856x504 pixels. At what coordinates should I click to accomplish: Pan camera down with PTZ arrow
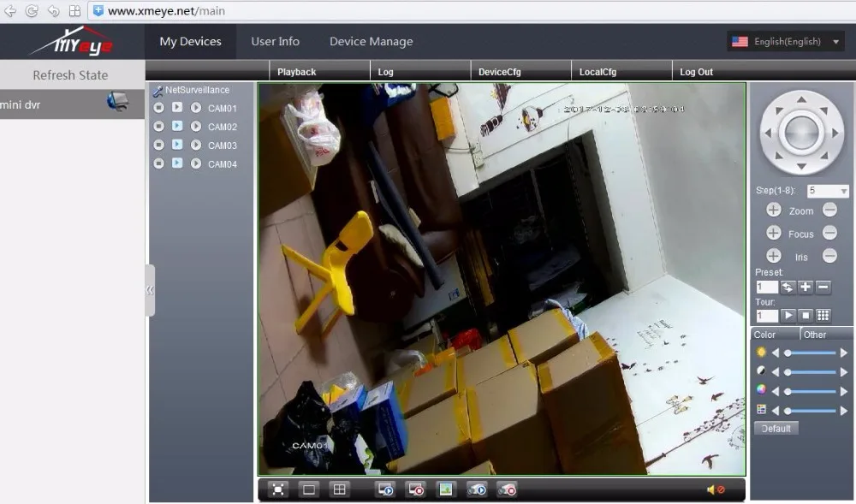[x=801, y=166]
